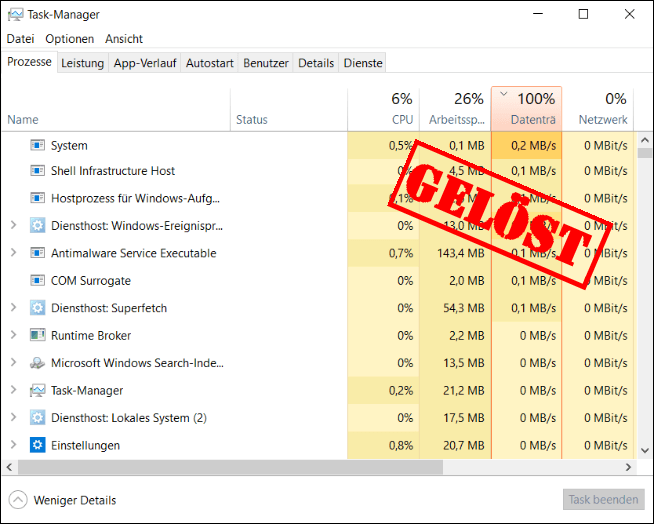Sort by the Name column header
The width and height of the screenshot is (654, 524).
click(116, 110)
